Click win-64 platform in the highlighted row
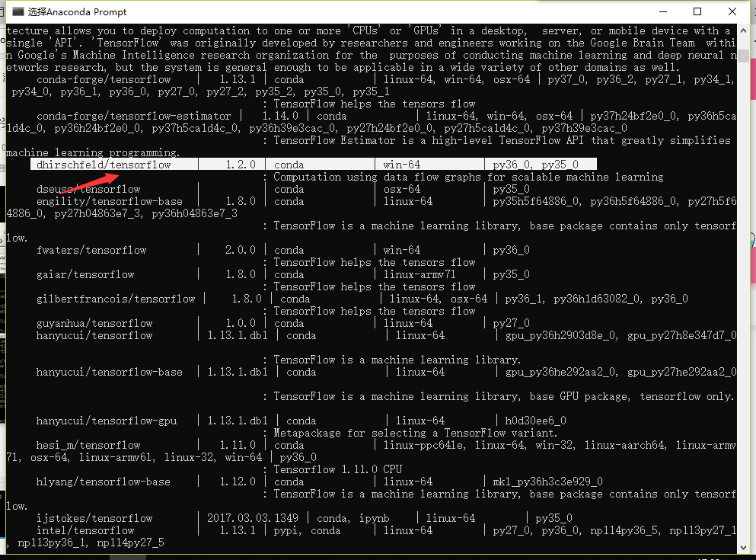The width and height of the screenshot is (756, 560). point(402,165)
